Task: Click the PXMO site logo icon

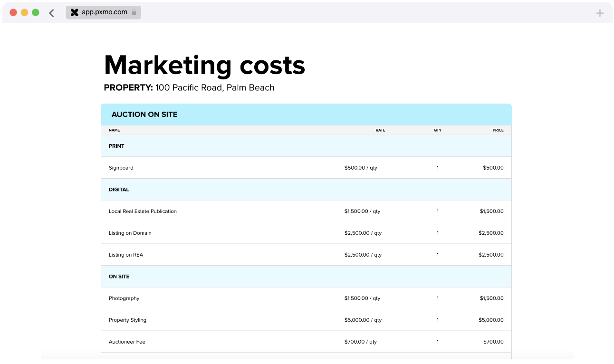Action: point(74,12)
